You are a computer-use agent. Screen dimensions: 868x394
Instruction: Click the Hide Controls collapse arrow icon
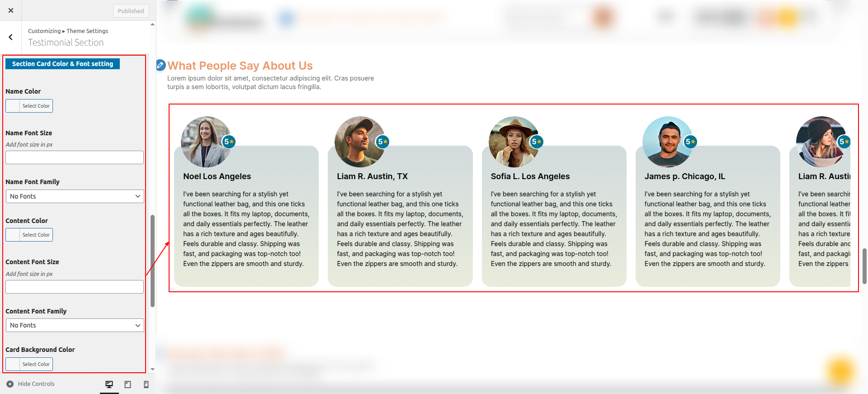pyautogui.click(x=10, y=384)
